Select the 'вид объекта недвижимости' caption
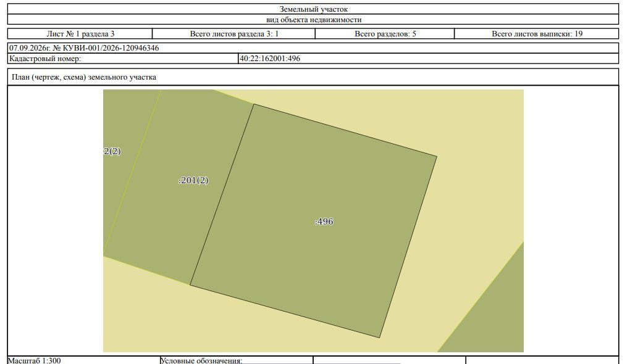The height and width of the screenshot is (364, 630). click(313, 20)
